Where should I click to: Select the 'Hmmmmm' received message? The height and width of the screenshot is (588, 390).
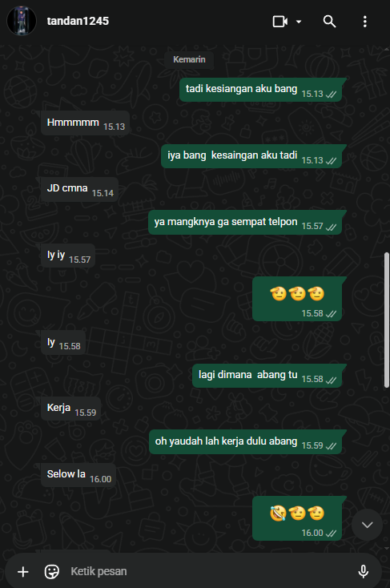point(85,123)
